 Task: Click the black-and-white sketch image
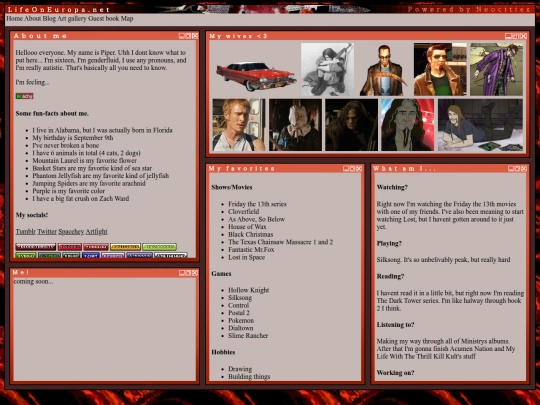[327, 69]
